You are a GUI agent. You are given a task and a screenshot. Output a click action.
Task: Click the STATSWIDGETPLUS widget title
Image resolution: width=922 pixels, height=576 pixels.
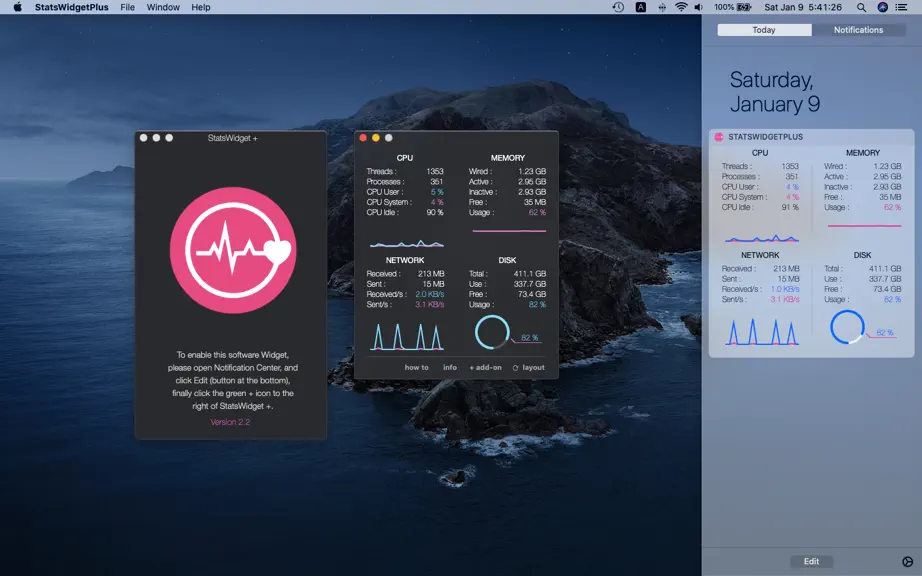point(765,137)
